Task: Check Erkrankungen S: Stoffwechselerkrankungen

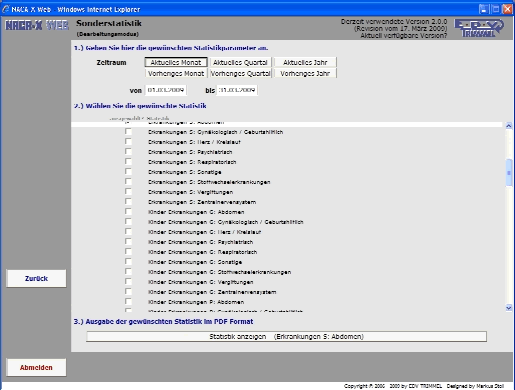Action: pos(128,182)
